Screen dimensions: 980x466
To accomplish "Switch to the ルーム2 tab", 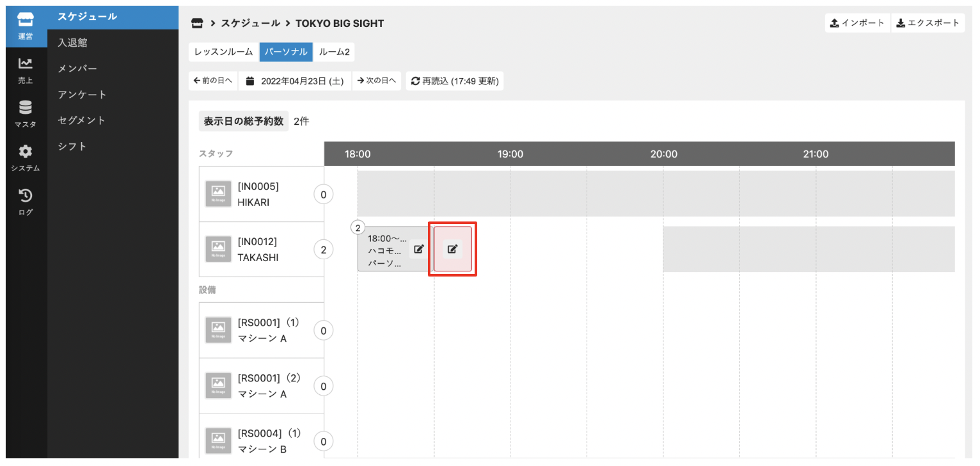I will tap(334, 52).
